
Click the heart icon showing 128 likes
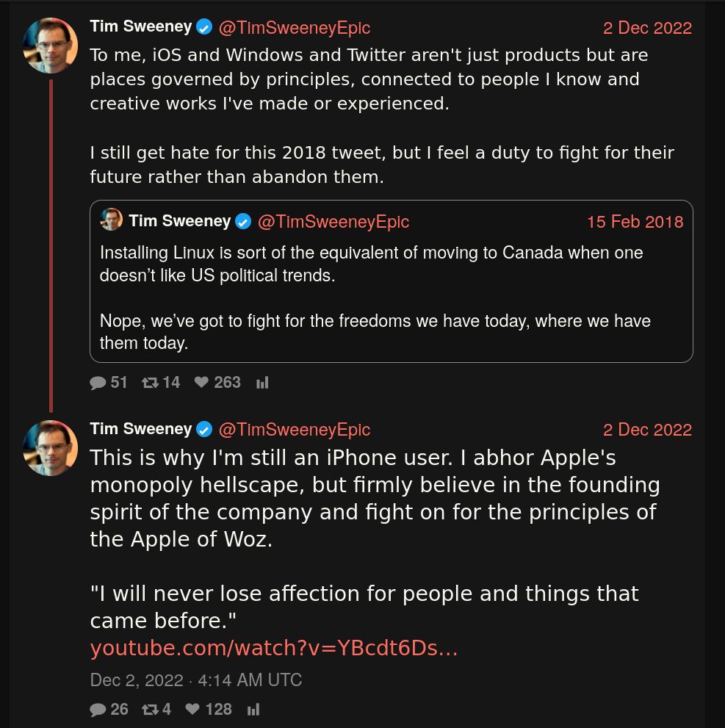192,710
